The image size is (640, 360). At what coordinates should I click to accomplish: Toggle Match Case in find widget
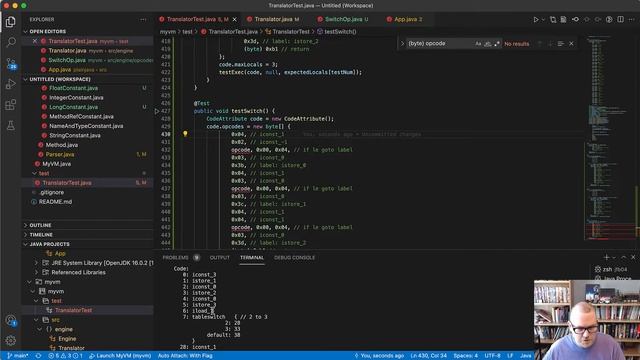[x=478, y=43]
